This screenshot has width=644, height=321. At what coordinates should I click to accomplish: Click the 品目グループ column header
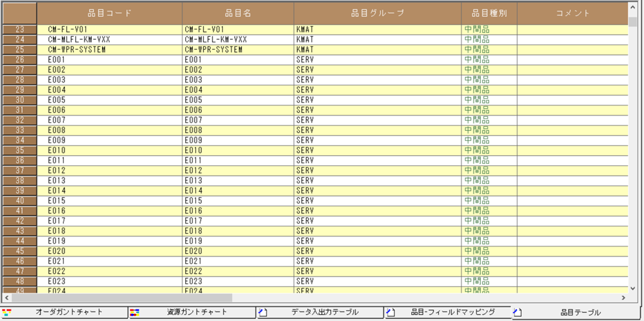tap(378, 13)
